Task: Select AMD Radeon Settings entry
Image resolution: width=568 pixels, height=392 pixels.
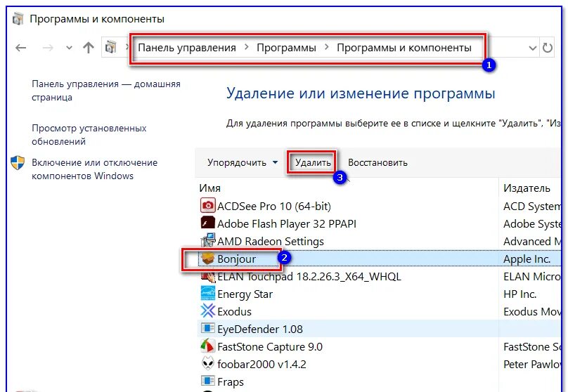Action: click(x=270, y=241)
